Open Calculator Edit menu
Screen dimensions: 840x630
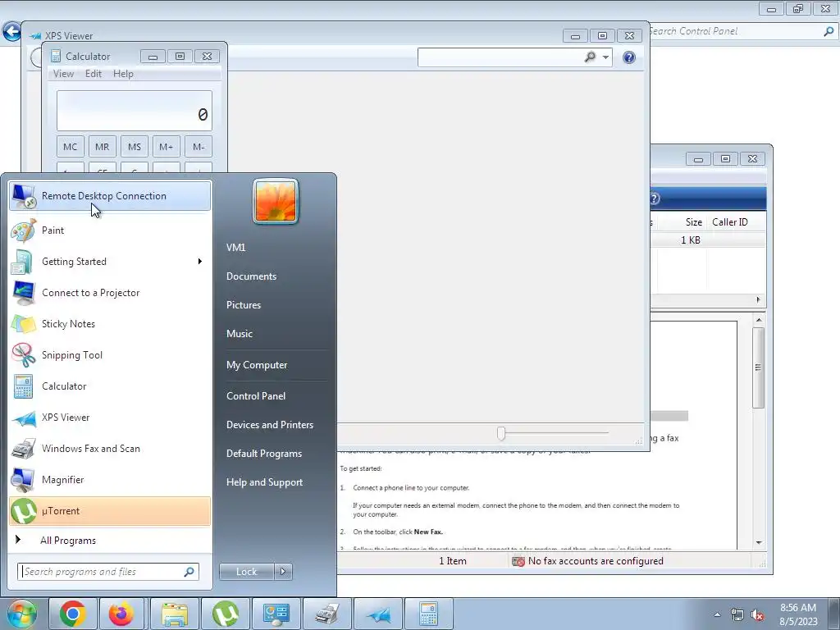(x=94, y=74)
